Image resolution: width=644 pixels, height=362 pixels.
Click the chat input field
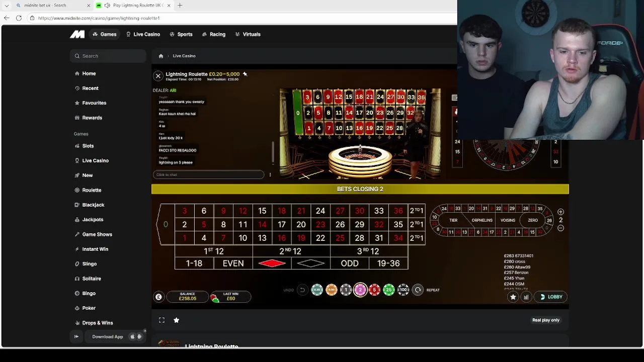point(208,174)
